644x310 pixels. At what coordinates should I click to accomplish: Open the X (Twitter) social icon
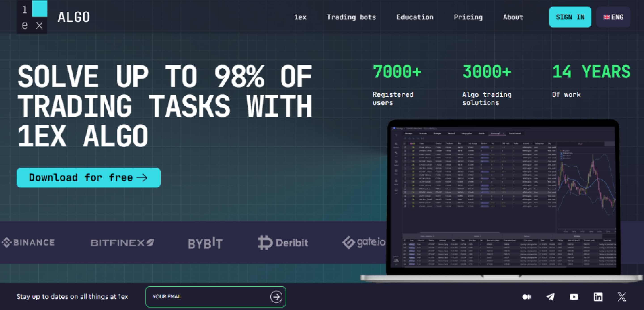(622, 297)
